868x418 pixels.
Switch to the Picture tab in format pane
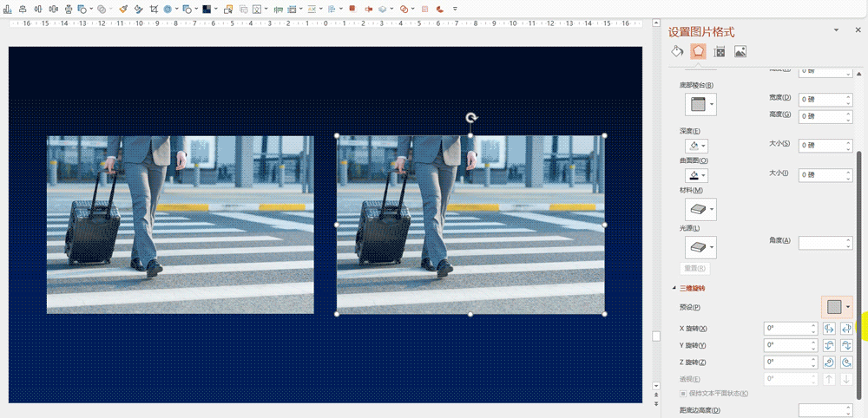tap(740, 51)
